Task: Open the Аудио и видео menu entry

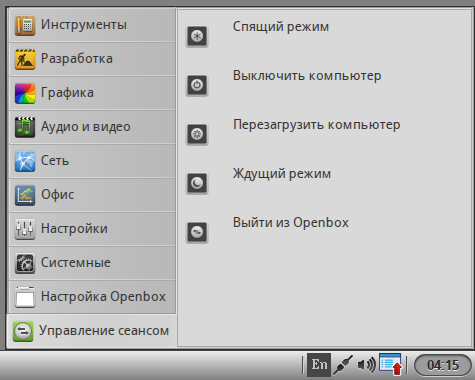Action: [92, 127]
